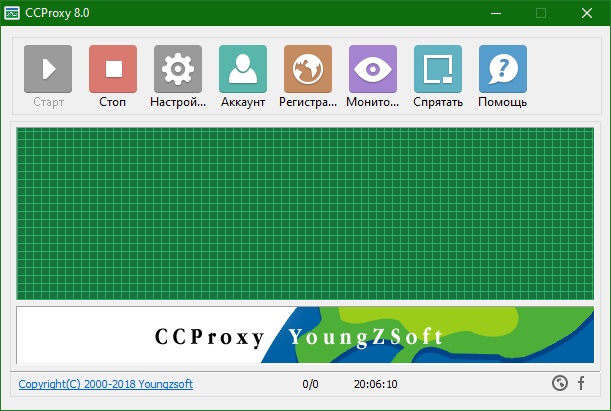Open help via the Помощь question icon
Viewport: 611px width, 411px height.
pyautogui.click(x=503, y=69)
